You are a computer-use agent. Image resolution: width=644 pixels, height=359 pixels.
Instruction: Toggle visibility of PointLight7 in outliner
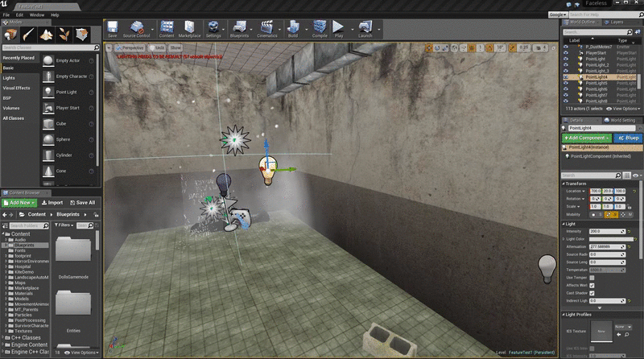566,95
